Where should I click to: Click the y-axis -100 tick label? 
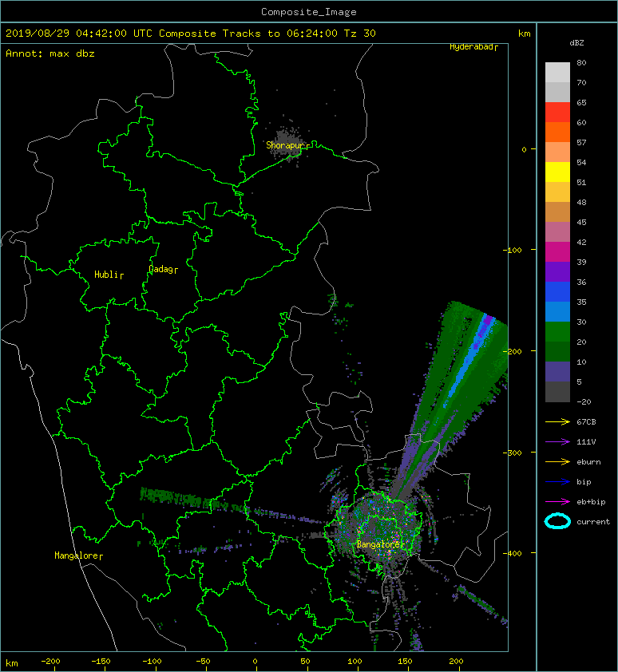coord(512,250)
